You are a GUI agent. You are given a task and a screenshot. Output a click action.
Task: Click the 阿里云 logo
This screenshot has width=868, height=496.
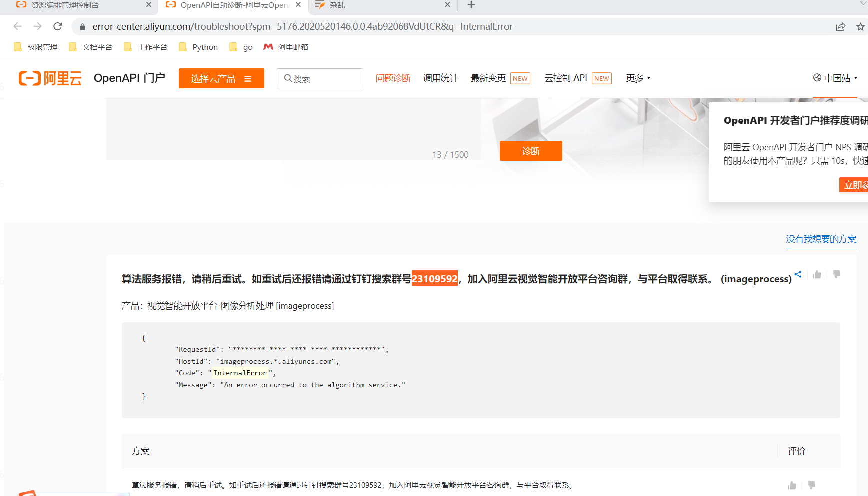click(x=50, y=78)
